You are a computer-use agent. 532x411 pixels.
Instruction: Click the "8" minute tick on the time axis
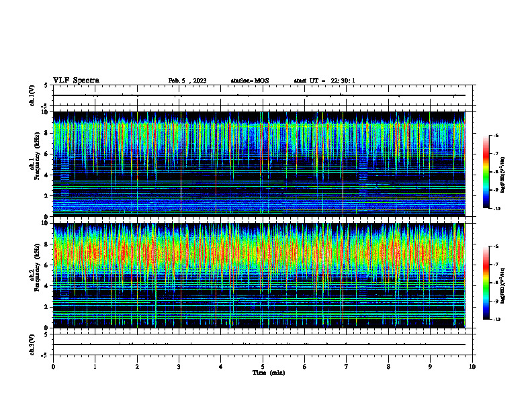pos(388,367)
